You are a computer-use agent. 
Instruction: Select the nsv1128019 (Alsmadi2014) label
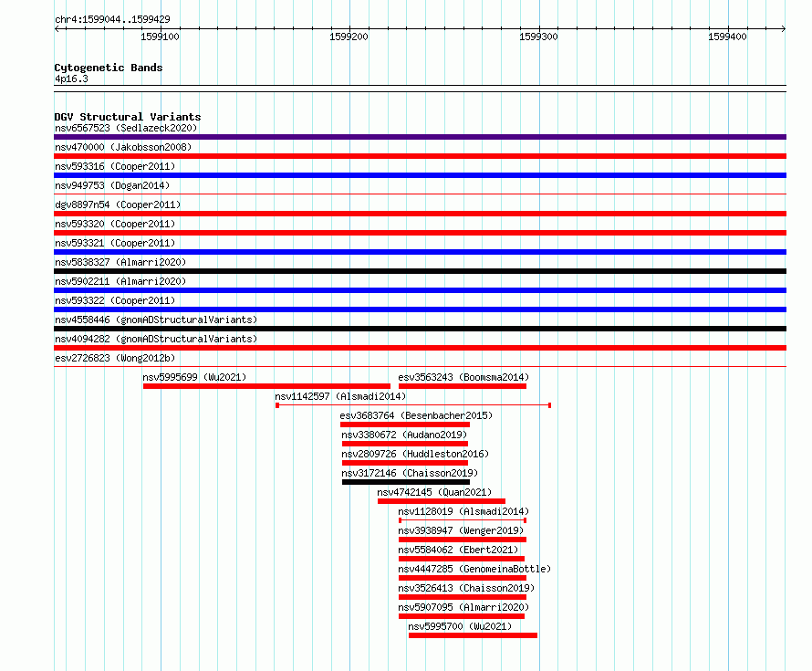[463, 511]
